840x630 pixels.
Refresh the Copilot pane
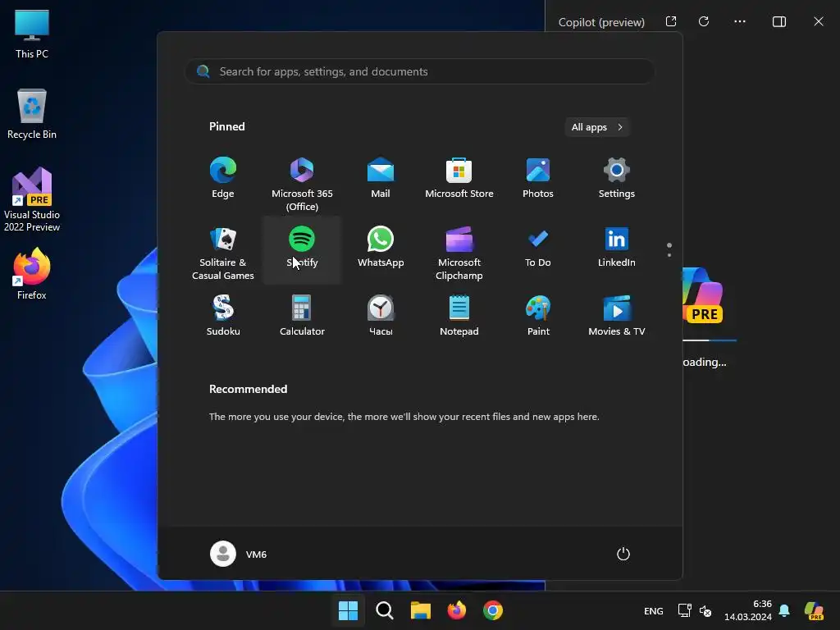tap(704, 21)
